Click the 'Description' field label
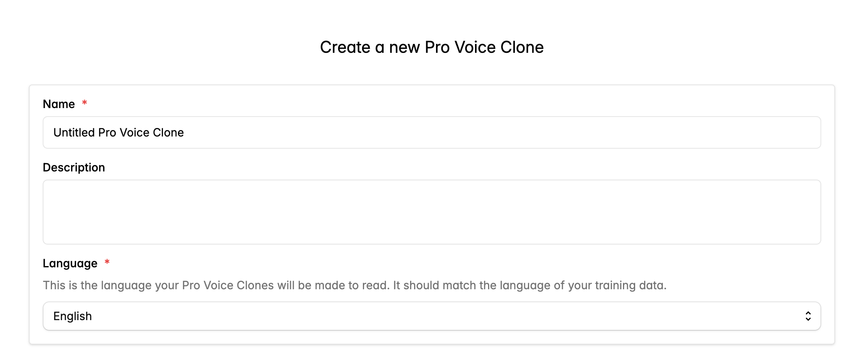Viewport: 868px width, 364px height. (74, 167)
